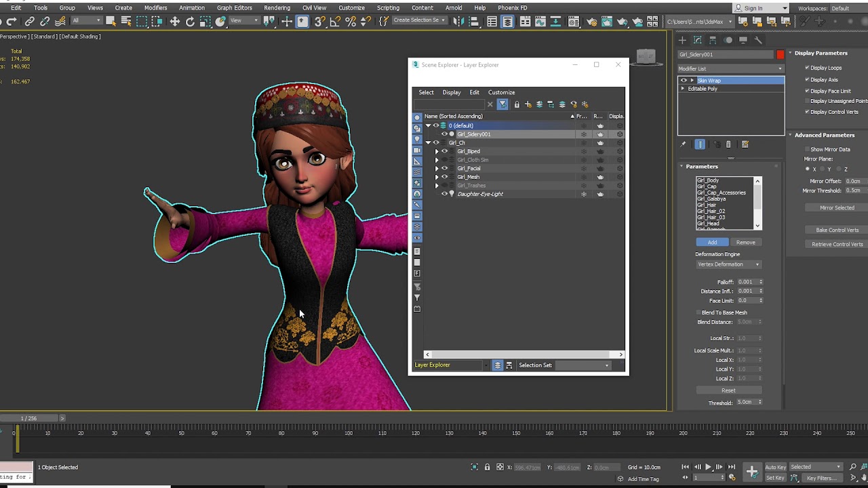
Task: Display cameras filter in Scene Explorer sidebar
Action: (x=417, y=150)
